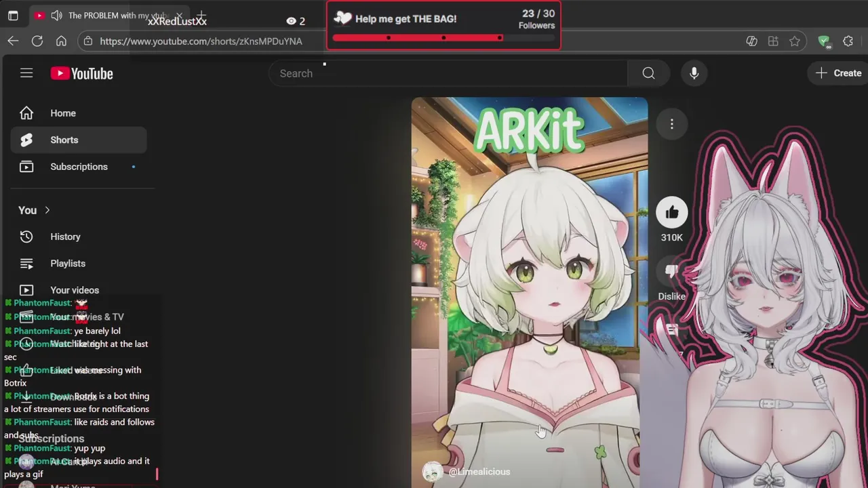Click the add-to-collections grid icon

(x=773, y=41)
